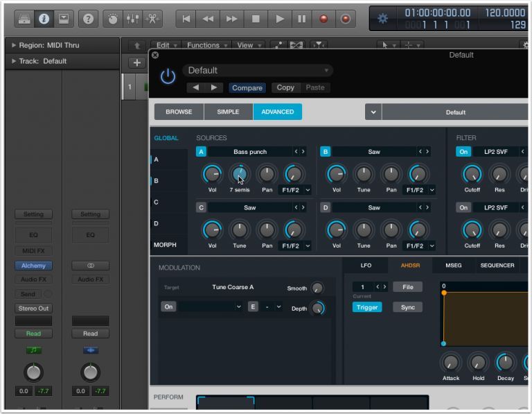Select next preset arrow in plugin header
Viewport: 532px width, 414px height.
click(214, 87)
